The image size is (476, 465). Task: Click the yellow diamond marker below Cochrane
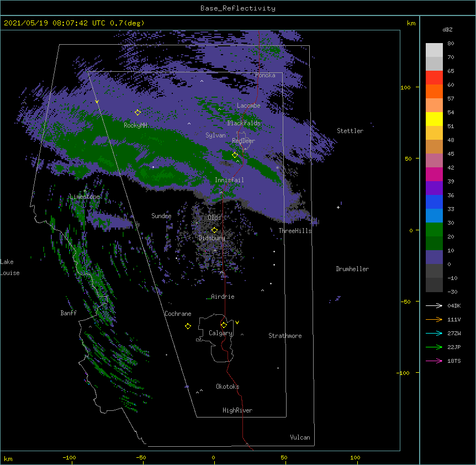pos(188,326)
